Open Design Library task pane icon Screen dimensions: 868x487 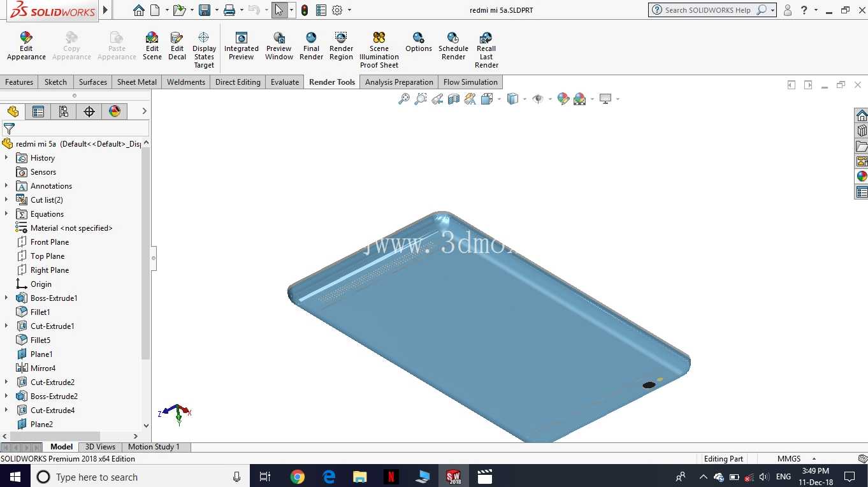tap(862, 131)
